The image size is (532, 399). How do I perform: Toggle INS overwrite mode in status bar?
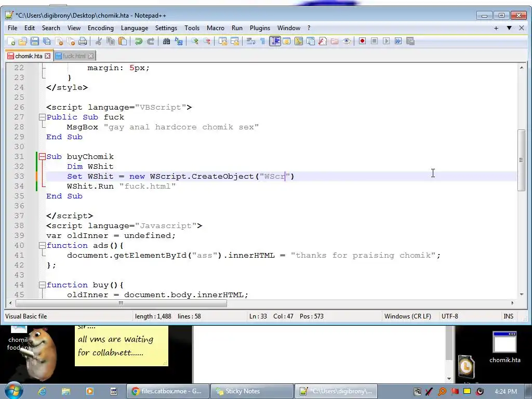[x=508, y=316]
